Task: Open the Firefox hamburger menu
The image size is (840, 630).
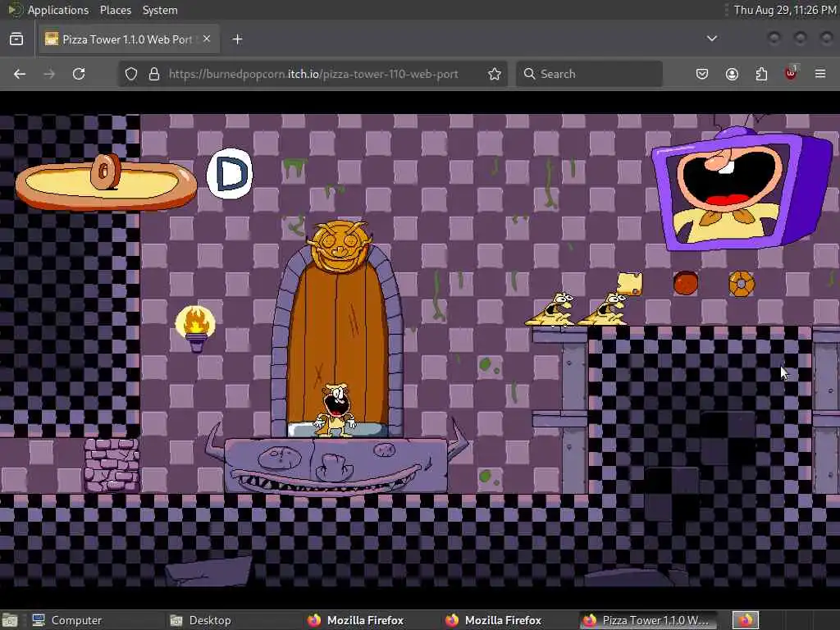Action: 820,74
